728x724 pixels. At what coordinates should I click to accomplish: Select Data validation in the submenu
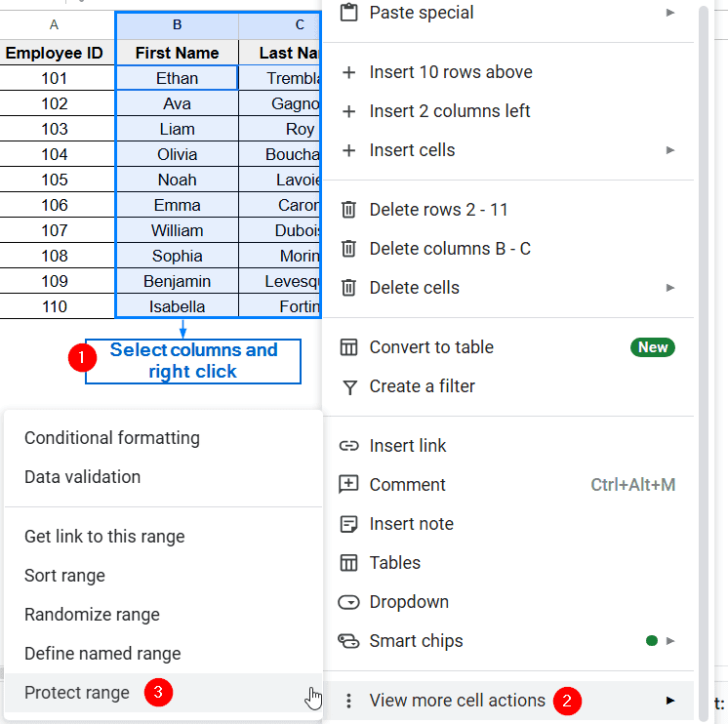tap(163, 477)
